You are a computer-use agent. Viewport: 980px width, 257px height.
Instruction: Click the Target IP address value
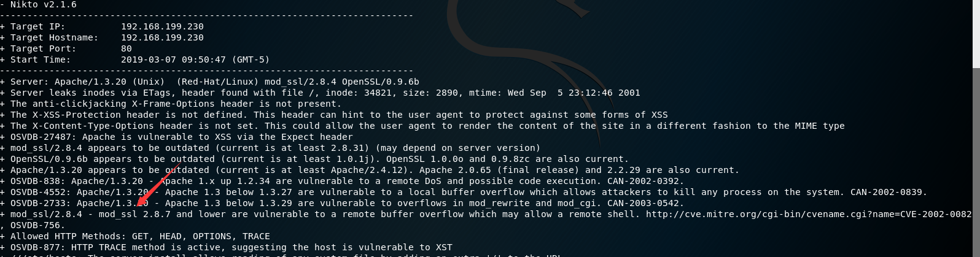pyautogui.click(x=162, y=27)
